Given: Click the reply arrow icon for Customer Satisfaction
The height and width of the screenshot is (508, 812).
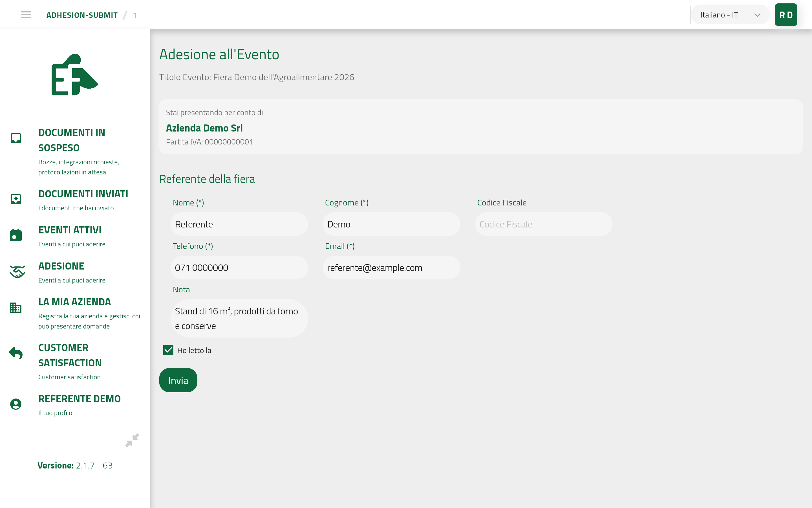Looking at the screenshot, I should click(x=16, y=353).
